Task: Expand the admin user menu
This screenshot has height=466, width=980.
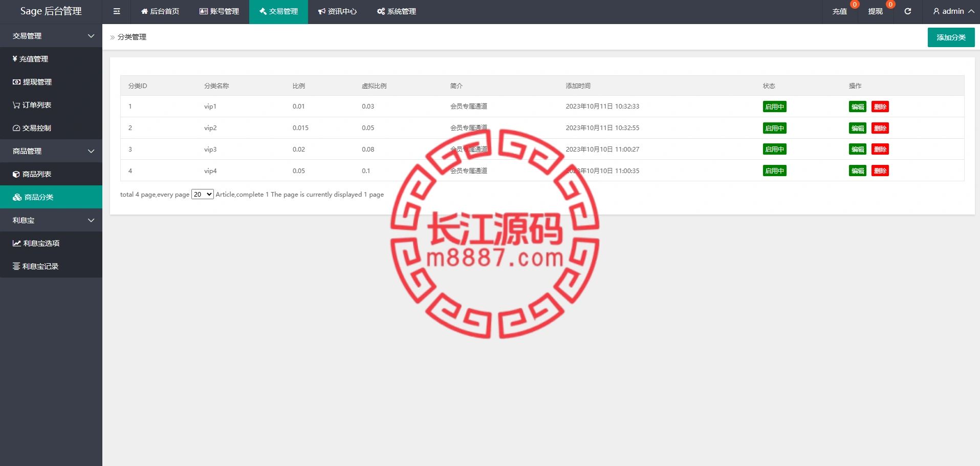Action: (x=953, y=11)
